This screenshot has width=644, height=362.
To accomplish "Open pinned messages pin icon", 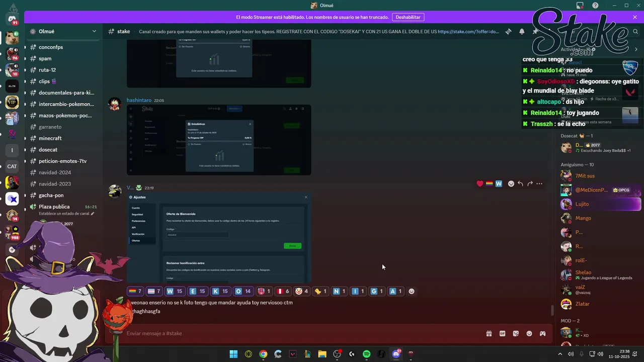I will click(535, 31).
